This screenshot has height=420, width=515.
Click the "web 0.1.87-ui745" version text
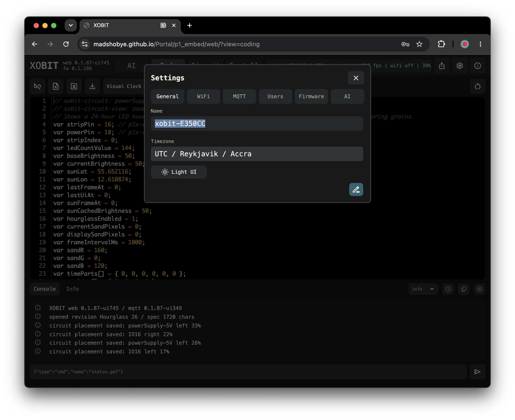86,63
